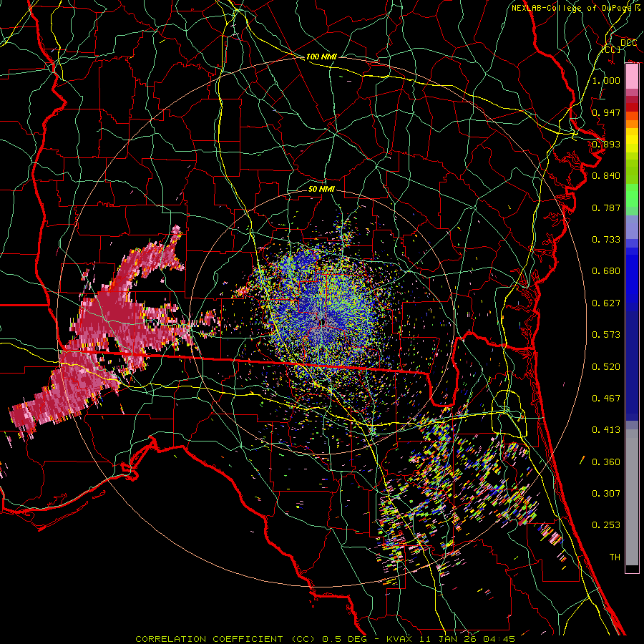The width and height of the screenshot is (644, 644).
Task: Click the 0.520 legend value
Action: 606,367
